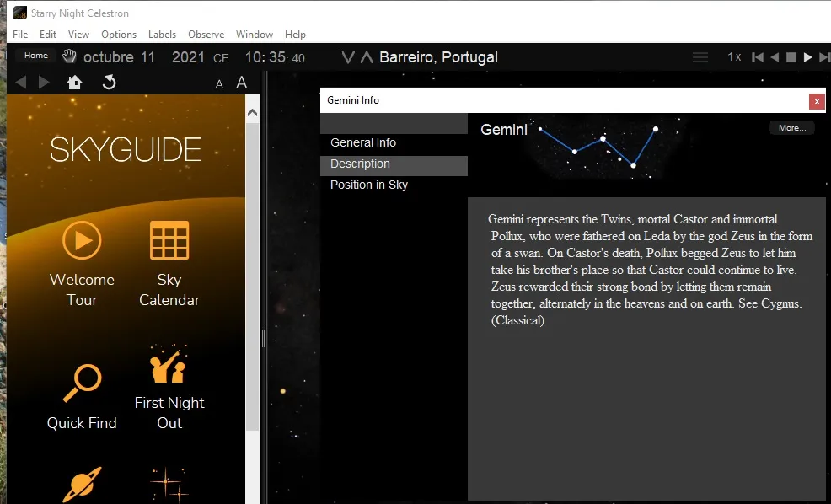Click the stars icon in SkyGuide
Viewport: 831px width, 504px height.
169,485
